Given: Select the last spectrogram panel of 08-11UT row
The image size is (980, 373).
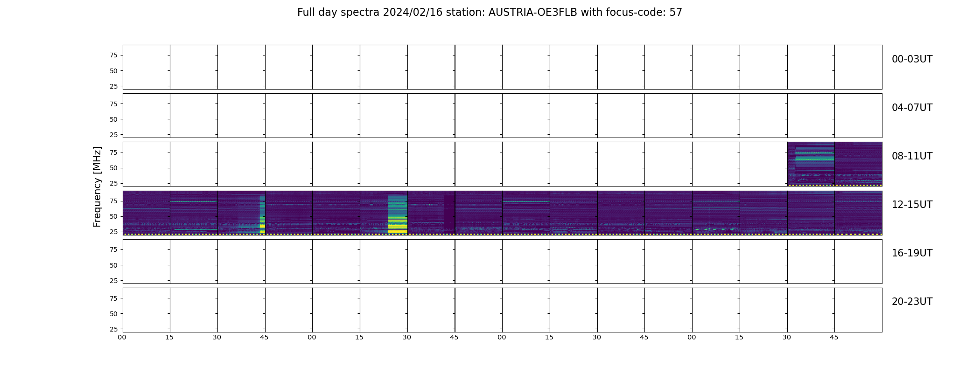Looking at the screenshot, I should coord(859,164).
